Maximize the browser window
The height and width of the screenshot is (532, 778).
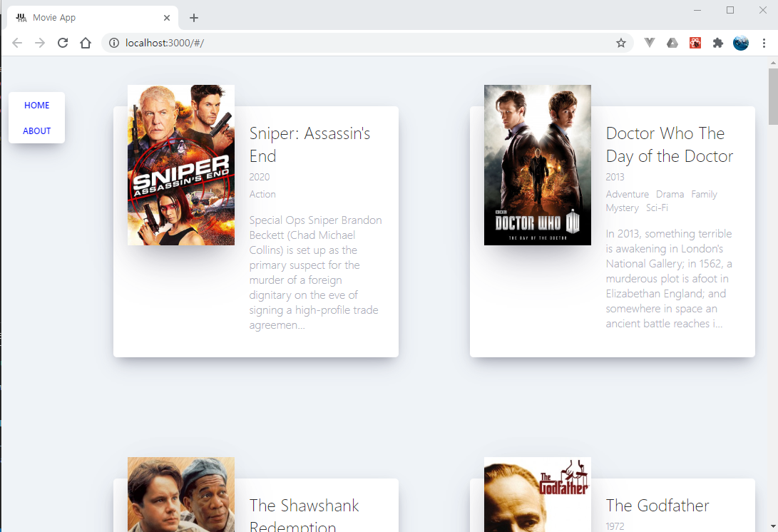pyautogui.click(x=730, y=10)
